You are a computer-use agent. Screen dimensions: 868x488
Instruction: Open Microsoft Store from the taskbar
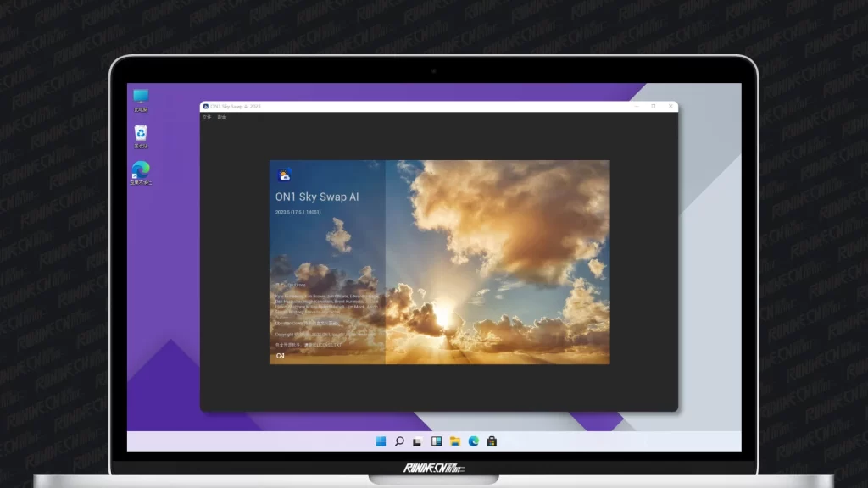point(492,441)
